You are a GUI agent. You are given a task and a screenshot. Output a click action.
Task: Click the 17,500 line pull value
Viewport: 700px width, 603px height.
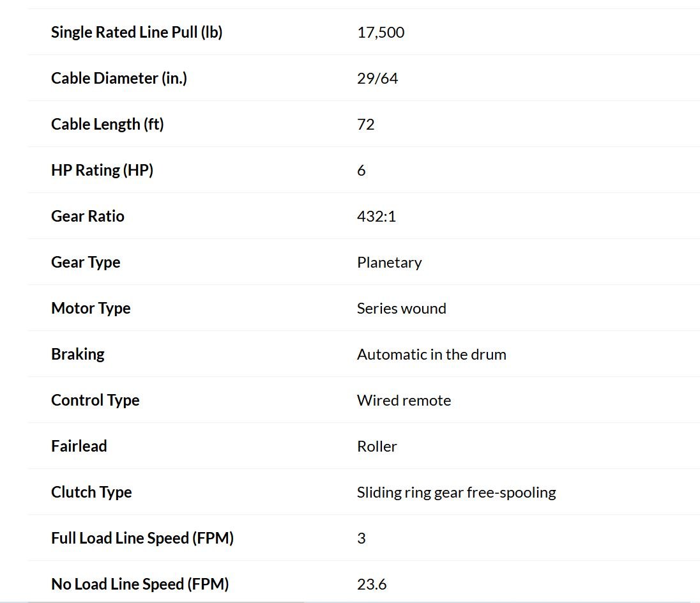click(x=381, y=33)
